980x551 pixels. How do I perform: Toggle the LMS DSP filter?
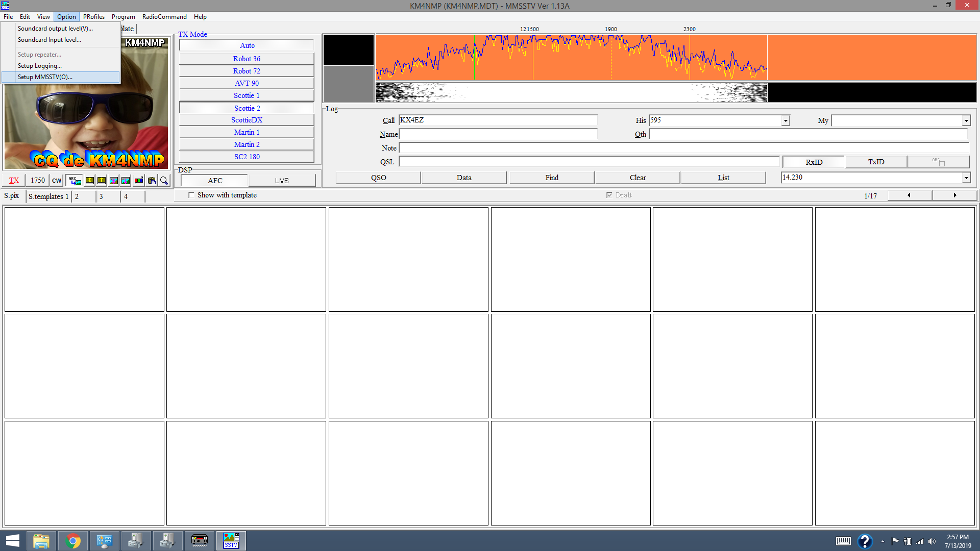(282, 181)
